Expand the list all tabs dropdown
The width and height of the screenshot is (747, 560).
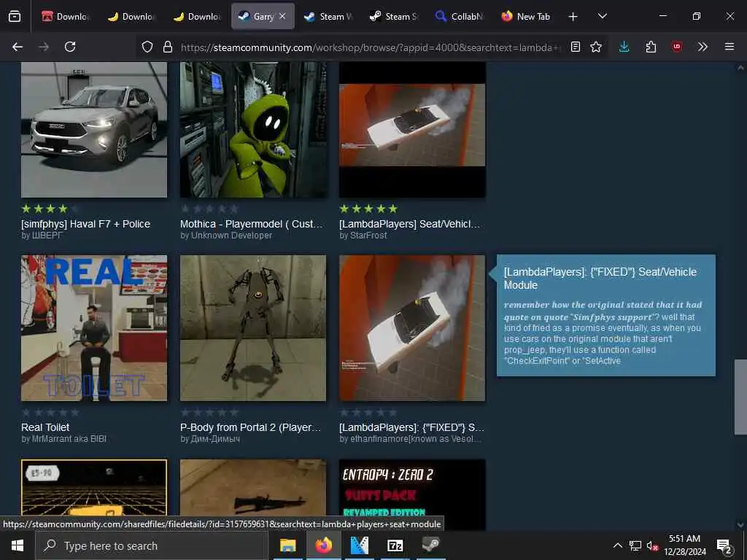pos(602,16)
